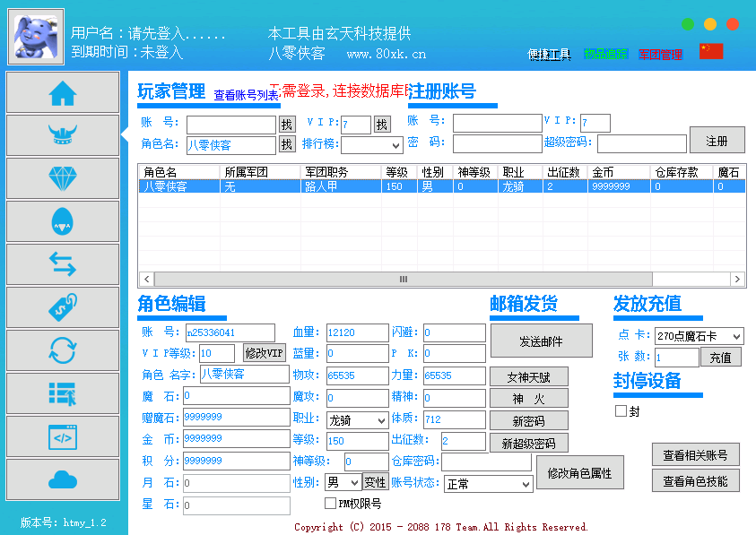Select the price tag icon
This screenshot has height=535, width=756.
[x=61, y=307]
